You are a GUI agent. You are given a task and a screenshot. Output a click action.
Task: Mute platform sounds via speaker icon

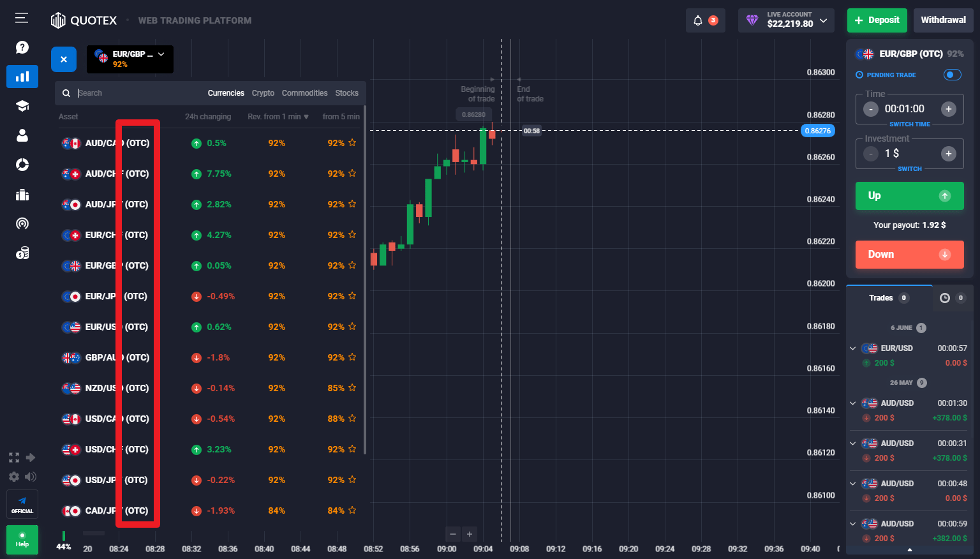[x=30, y=477]
